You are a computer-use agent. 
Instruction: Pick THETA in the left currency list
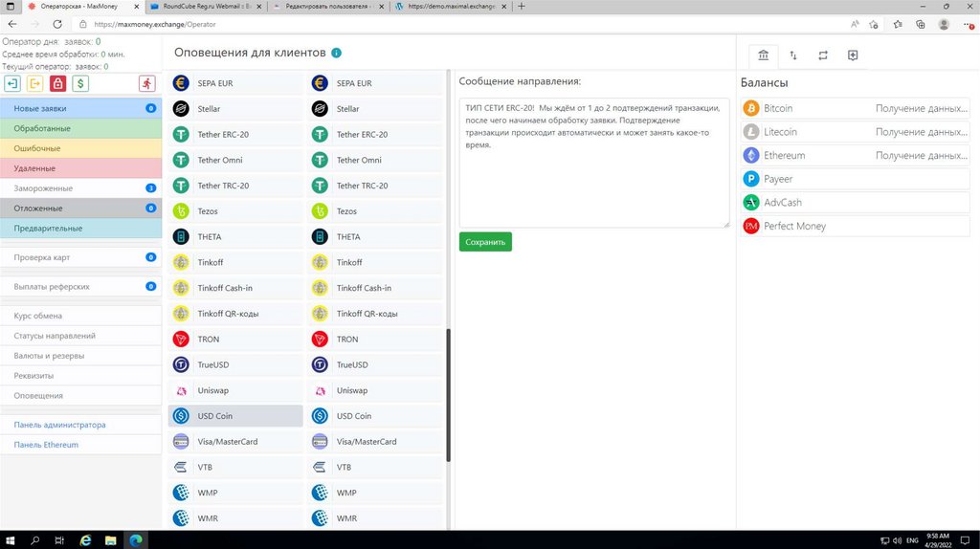tap(235, 236)
